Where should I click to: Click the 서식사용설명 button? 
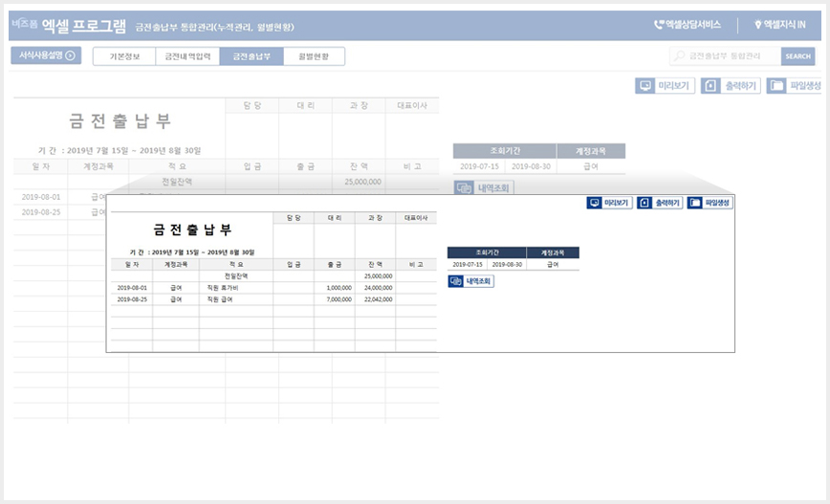[x=46, y=55]
